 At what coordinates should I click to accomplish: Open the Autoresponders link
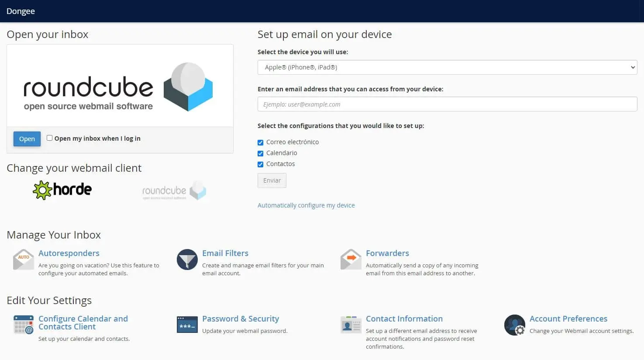click(x=69, y=253)
